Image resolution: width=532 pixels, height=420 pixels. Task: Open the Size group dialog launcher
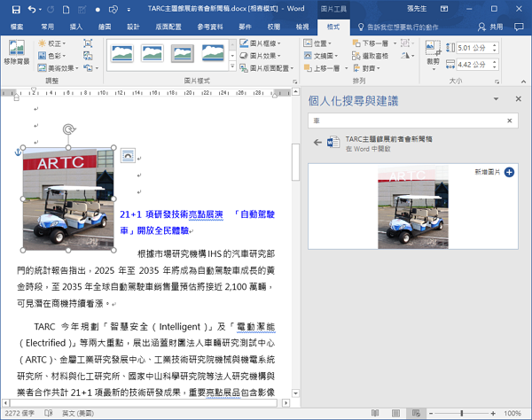coord(497,82)
